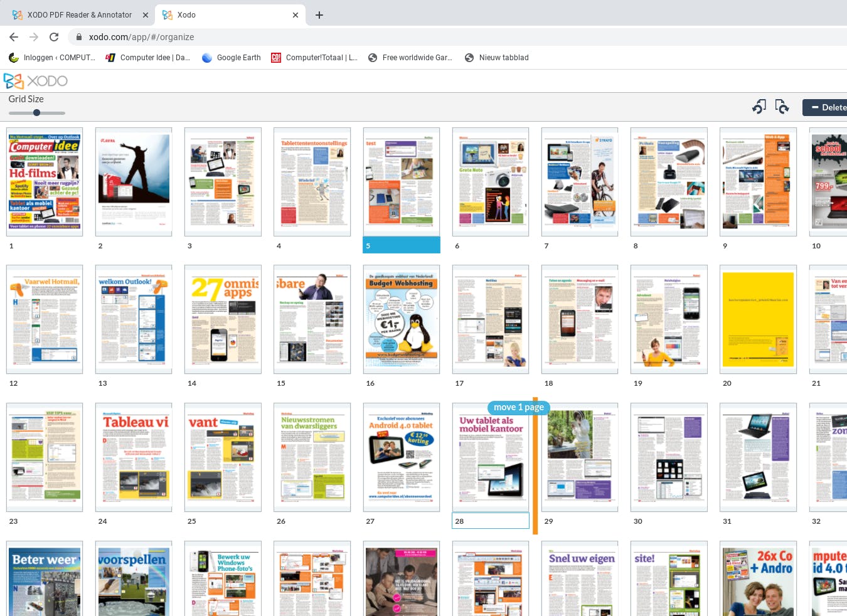Click the page number 28 label box
847x616 pixels.
(x=491, y=521)
